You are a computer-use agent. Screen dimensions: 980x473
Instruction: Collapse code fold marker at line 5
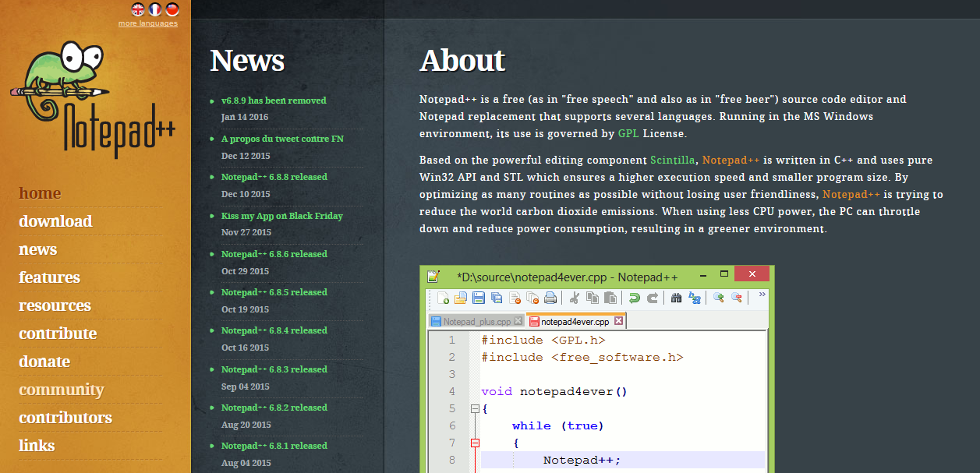[x=474, y=408]
